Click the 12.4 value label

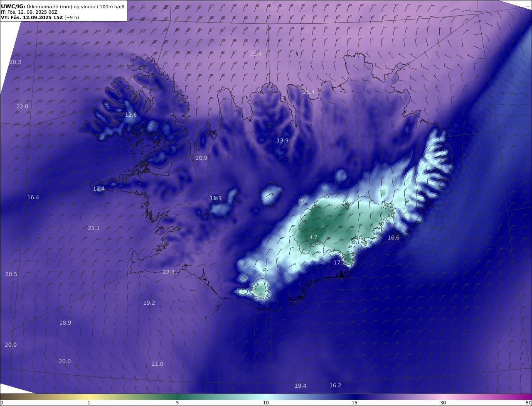pyautogui.click(x=99, y=189)
